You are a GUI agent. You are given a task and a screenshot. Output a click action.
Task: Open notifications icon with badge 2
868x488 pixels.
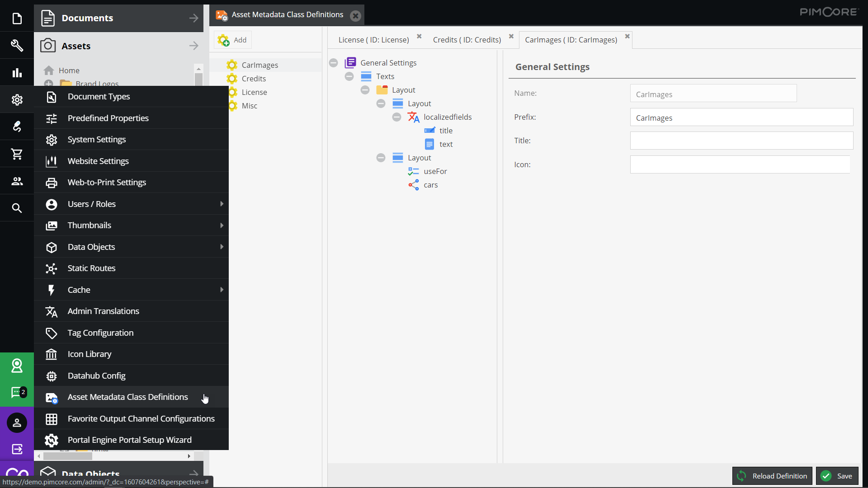pyautogui.click(x=17, y=392)
